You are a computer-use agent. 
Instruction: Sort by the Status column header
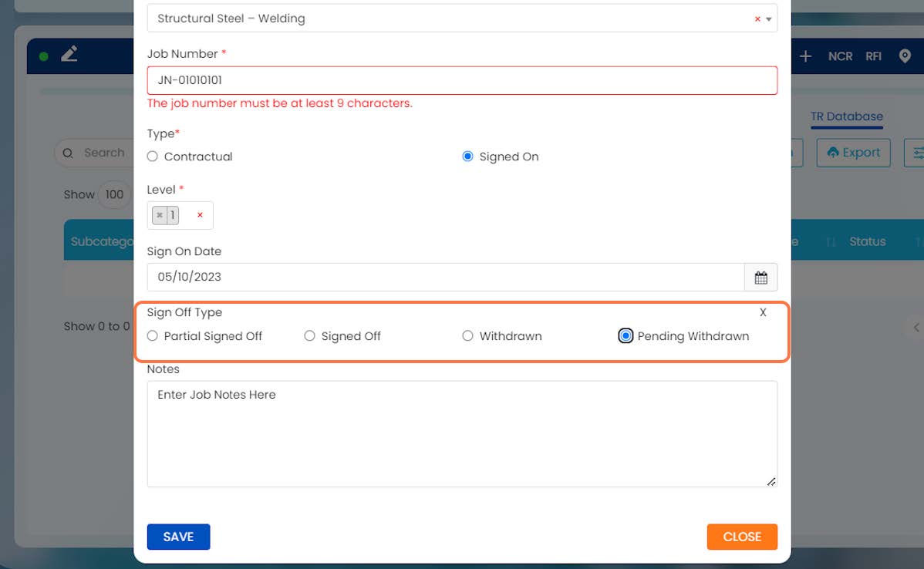[x=867, y=241]
